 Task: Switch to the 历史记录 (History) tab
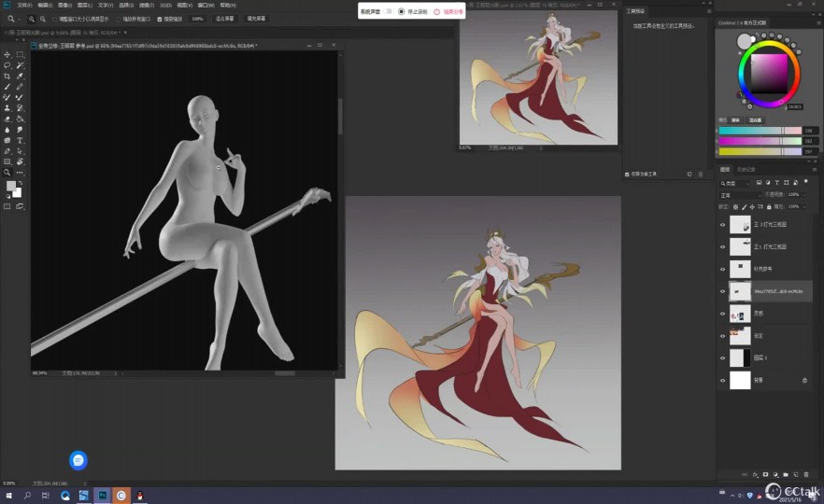(746, 170)
